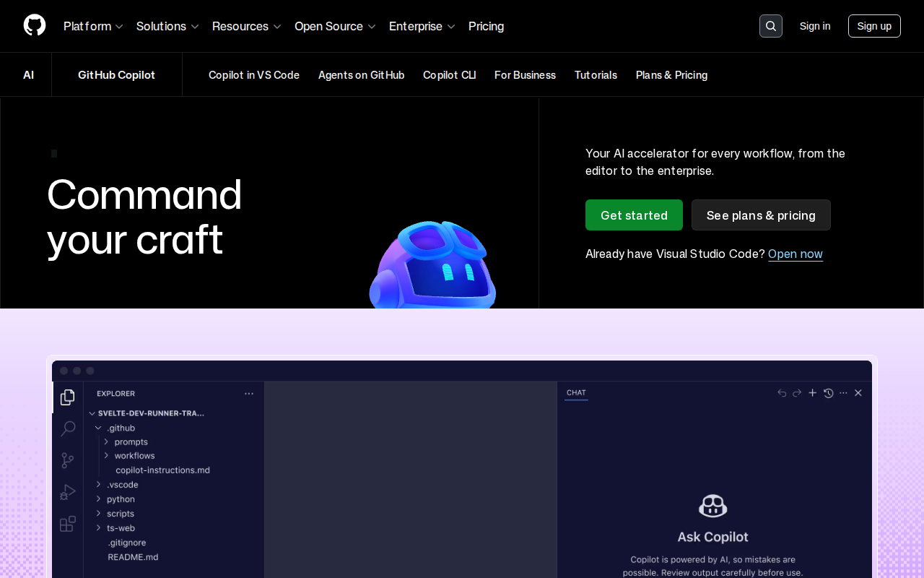Select For Business in the subnav
924x578 pixels.
(x=525, y=75)
